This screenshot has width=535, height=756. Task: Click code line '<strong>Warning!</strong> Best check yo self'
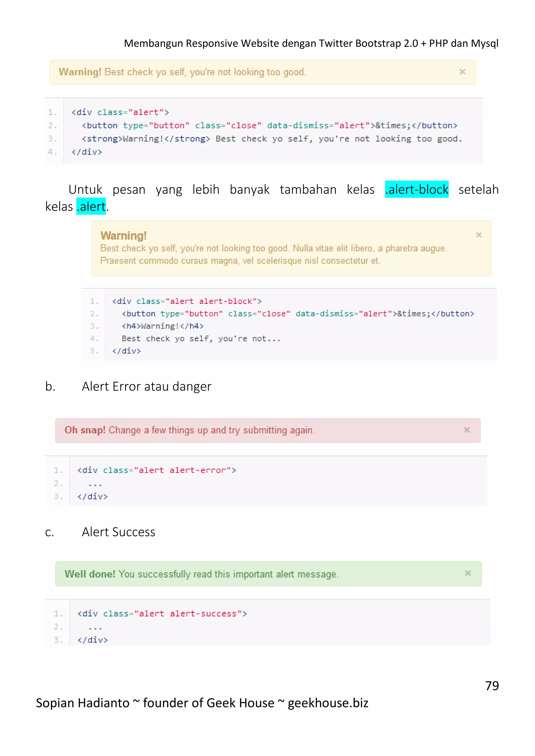click(272, 139)
